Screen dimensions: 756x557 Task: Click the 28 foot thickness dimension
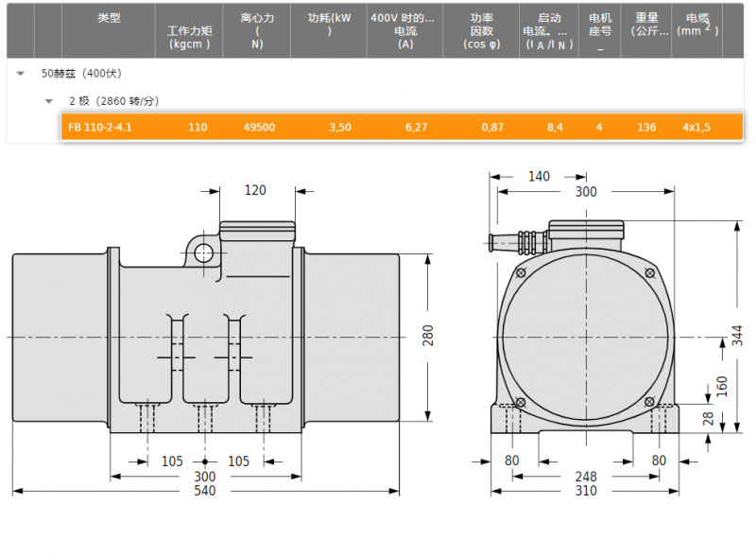tap(708, 419)
